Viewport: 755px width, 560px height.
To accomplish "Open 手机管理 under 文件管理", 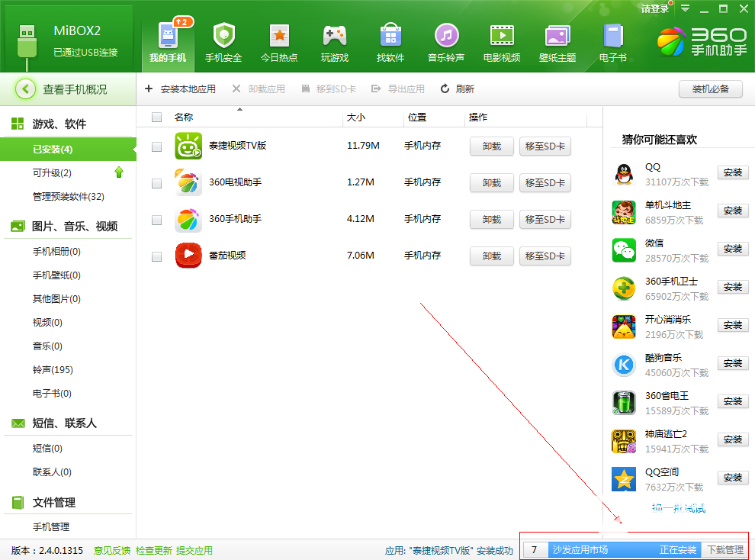I will click(51, 526).
